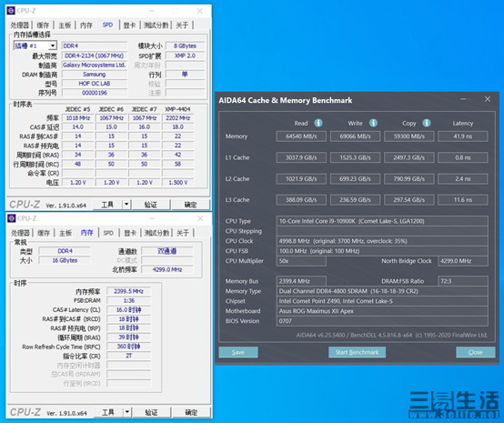Click the Galaxy Microsystems Ltd. manufacturer field

pyautogui.click(x=95, y=65)
